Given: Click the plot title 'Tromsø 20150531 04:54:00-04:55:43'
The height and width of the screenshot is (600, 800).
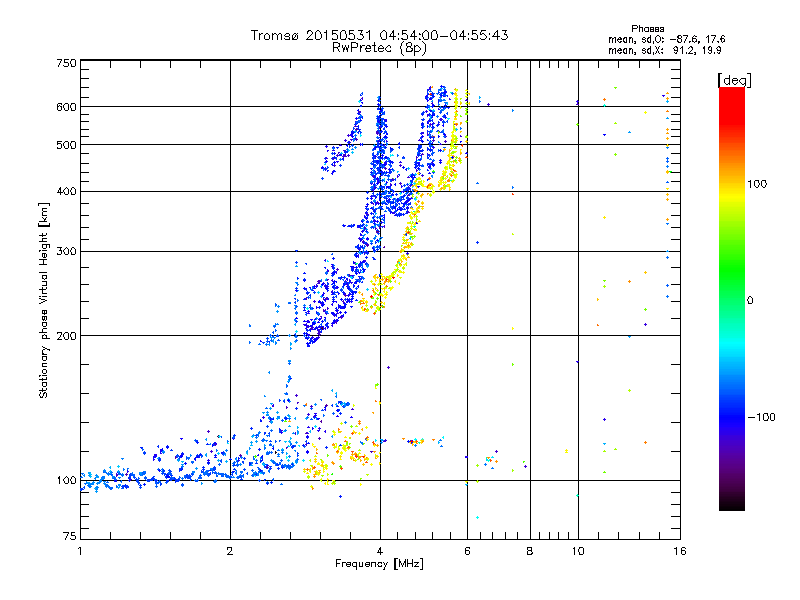Looking at the screenshot, I should tap(379, 35).
